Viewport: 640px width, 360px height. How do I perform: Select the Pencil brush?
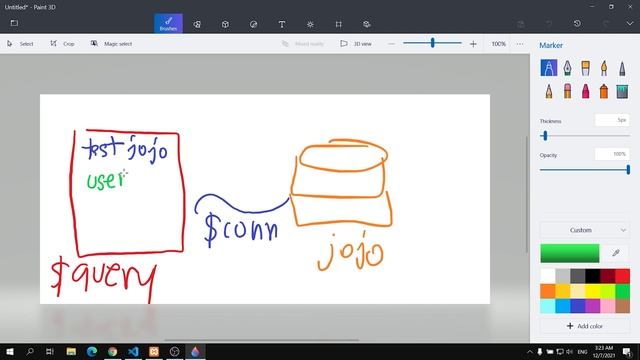click(549, 91)
